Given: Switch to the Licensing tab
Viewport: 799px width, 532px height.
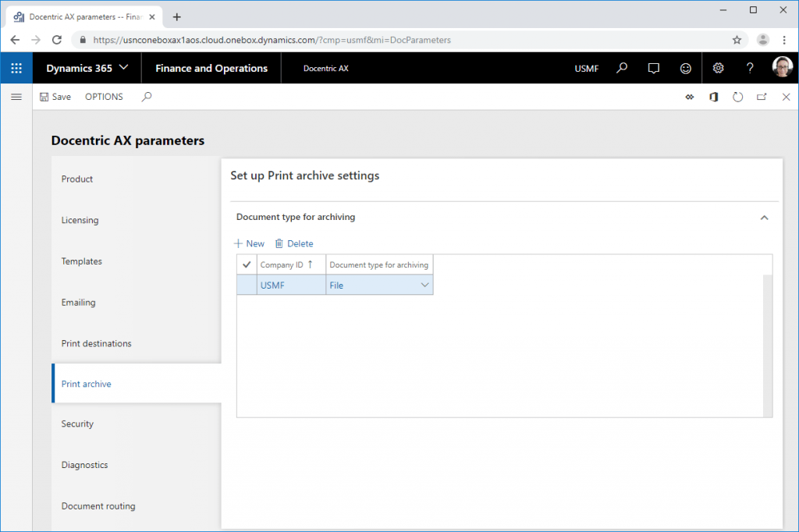Looking at the screenshot, I should click(80, 220).
